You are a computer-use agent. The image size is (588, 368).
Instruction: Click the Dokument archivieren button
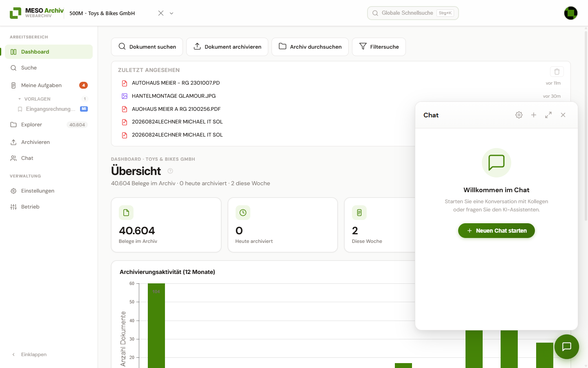[227, 47]
